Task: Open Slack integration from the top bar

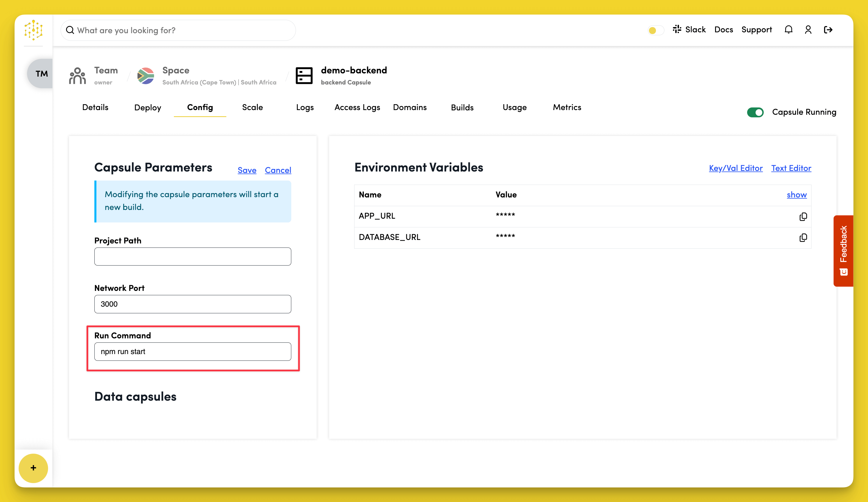Action: coord(689,30)
